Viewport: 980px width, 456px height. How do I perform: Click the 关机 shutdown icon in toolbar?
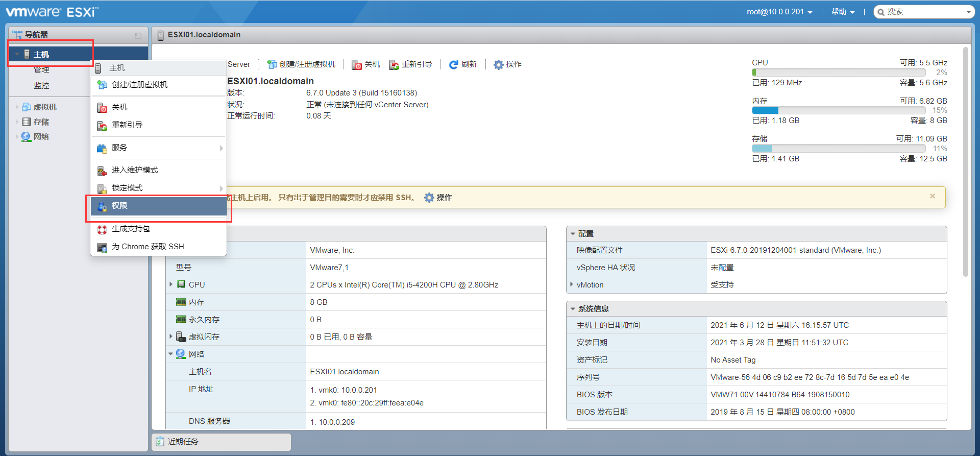(x=357, y=65)
